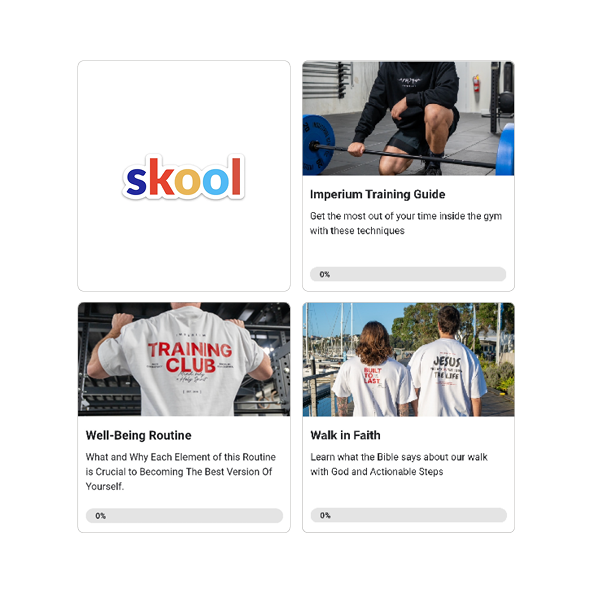Click the Walk in Faith progress bar
Viewport: 600px width, 600px height.
coord(408,515)
